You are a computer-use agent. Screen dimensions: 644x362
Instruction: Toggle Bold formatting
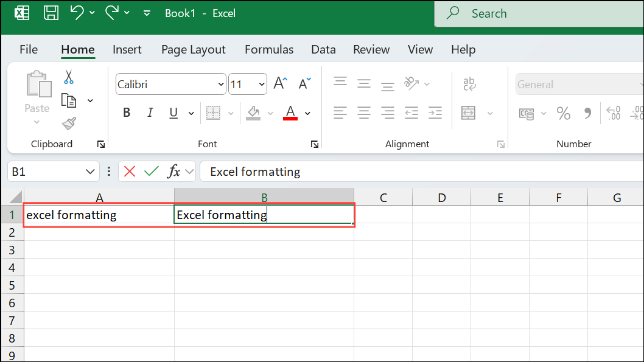coord(127,113)
